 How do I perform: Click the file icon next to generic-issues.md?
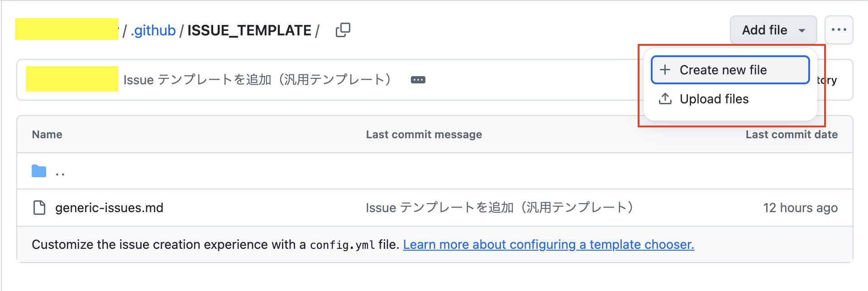point(38,208)
